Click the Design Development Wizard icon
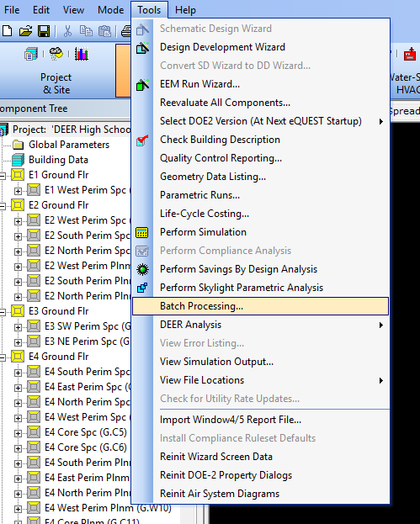This screenshot has width=420, height=524. coord(143,48)
